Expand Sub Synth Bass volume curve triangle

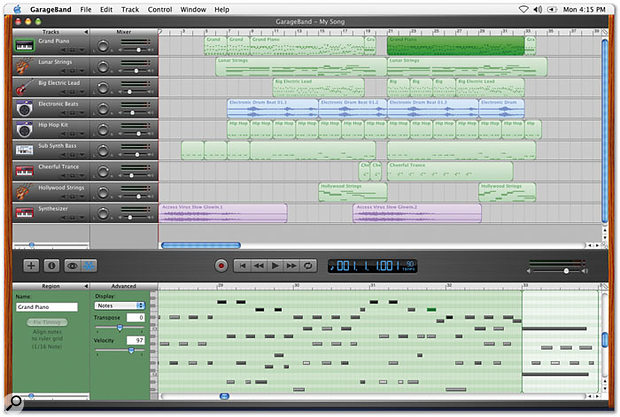tap(82, 155)
